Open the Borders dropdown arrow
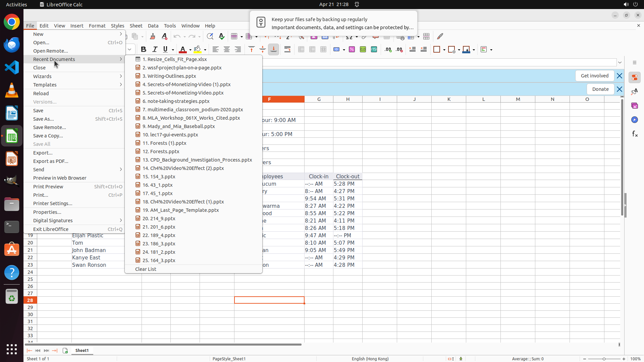This screenshot has width=644, height=362. click(444, 50)
